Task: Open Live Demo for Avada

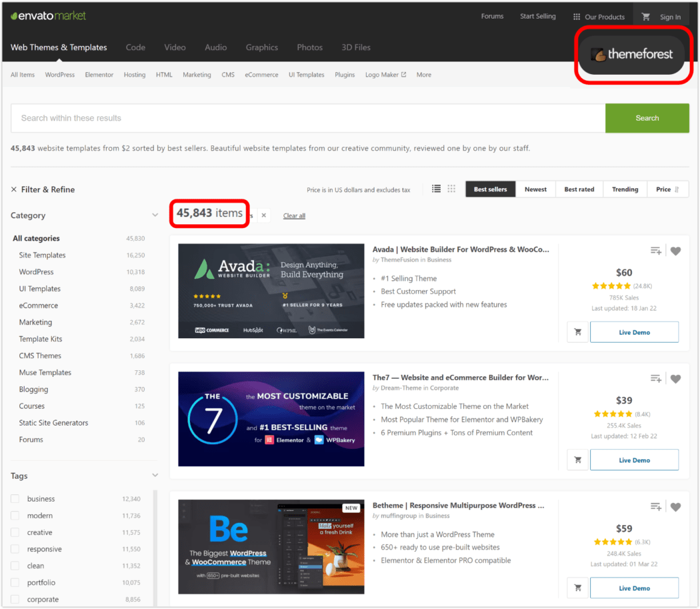Action: pos(634,332)
